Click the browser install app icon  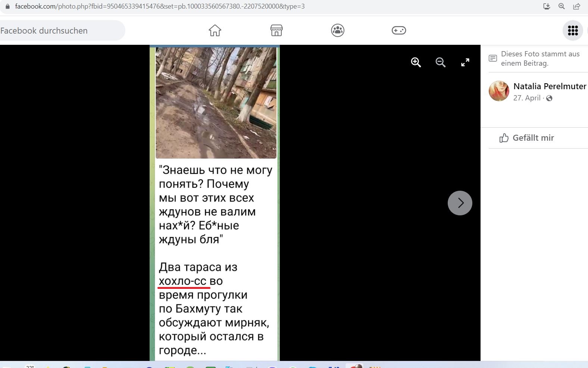click(547, 6)
